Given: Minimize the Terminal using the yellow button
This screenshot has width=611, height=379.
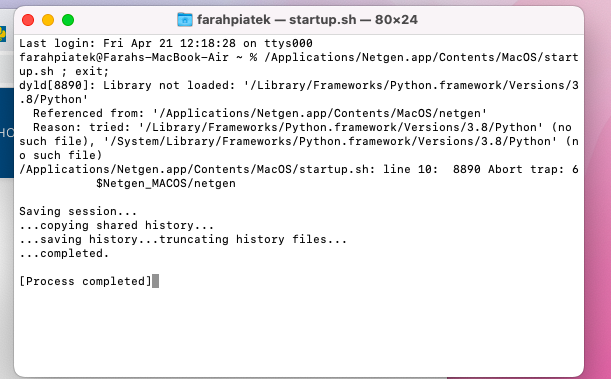Looking at the screenshot, I should [48, 20].
